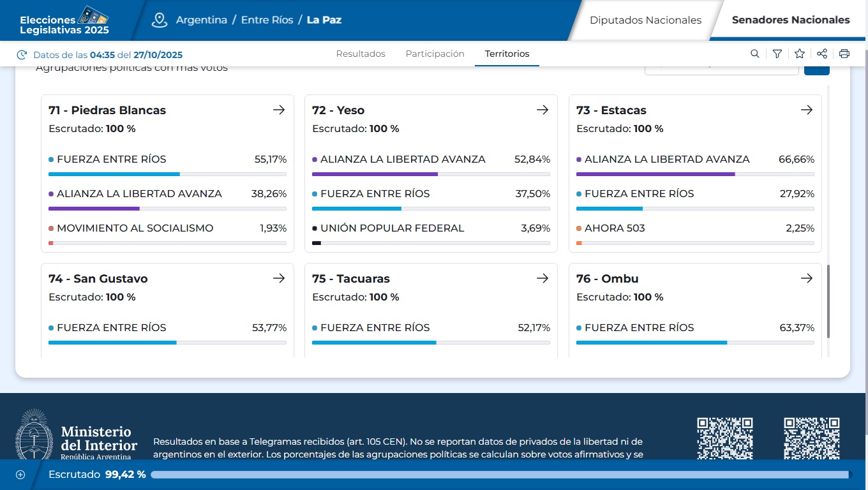Click the share icon
The height and width of the screenshot is (490, 868).
(x=822, y=54)
